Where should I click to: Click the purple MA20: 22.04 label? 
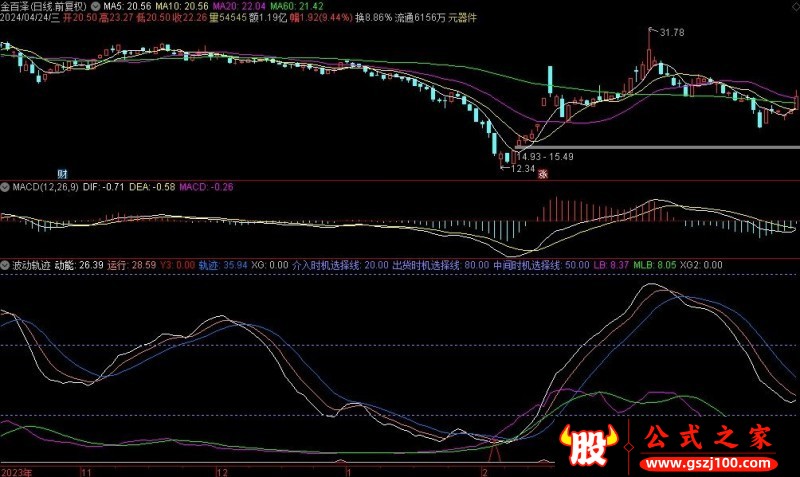click(x=239, y=7)
